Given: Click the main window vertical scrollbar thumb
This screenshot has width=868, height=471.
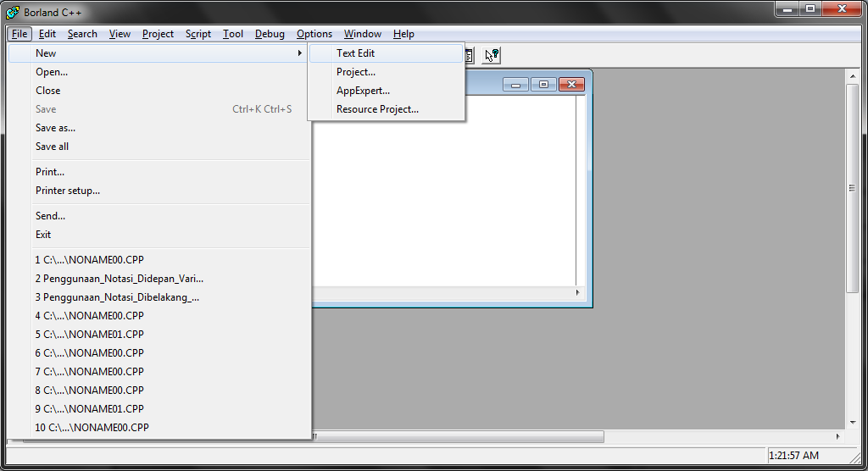Looking at the screenshot, I should (853, 188).
